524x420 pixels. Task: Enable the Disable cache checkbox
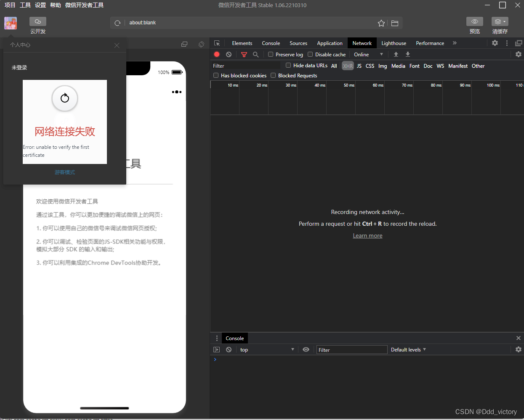(310, 54)
